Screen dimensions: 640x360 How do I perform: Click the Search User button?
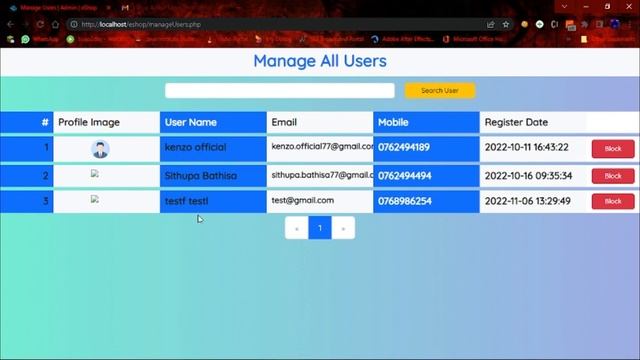click(440, 91)
